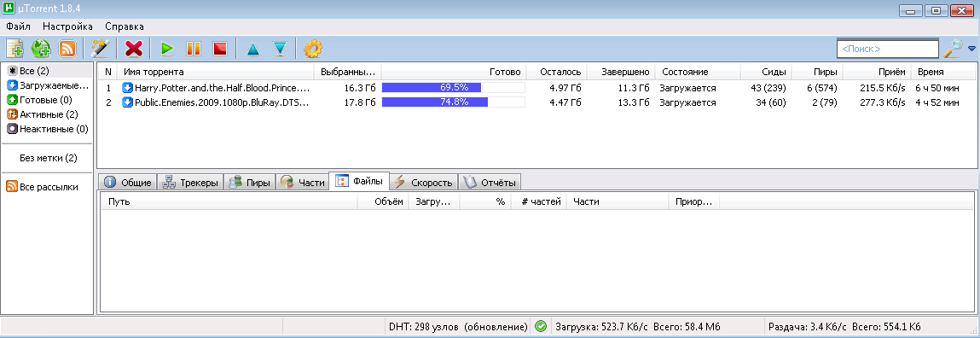Open Все рассылки RSS feeds
980x338 pixels.
click(x=42, y=187)
